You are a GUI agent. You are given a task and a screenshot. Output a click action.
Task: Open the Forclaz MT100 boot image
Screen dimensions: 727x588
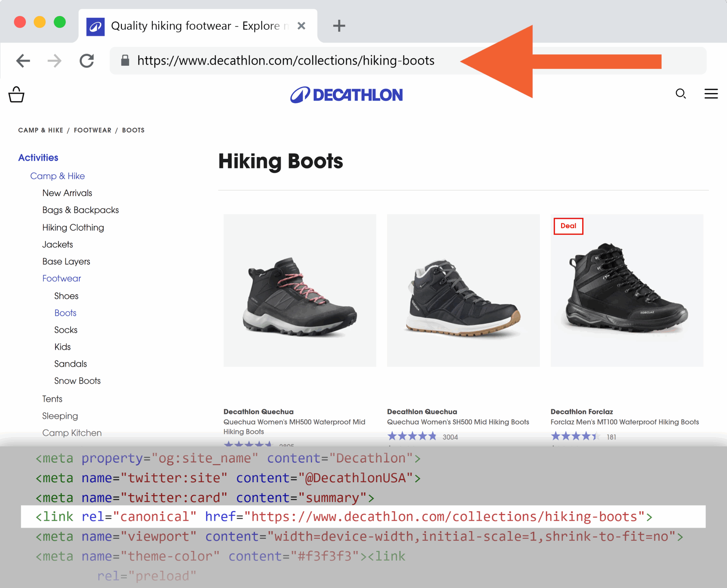(627, 290)
